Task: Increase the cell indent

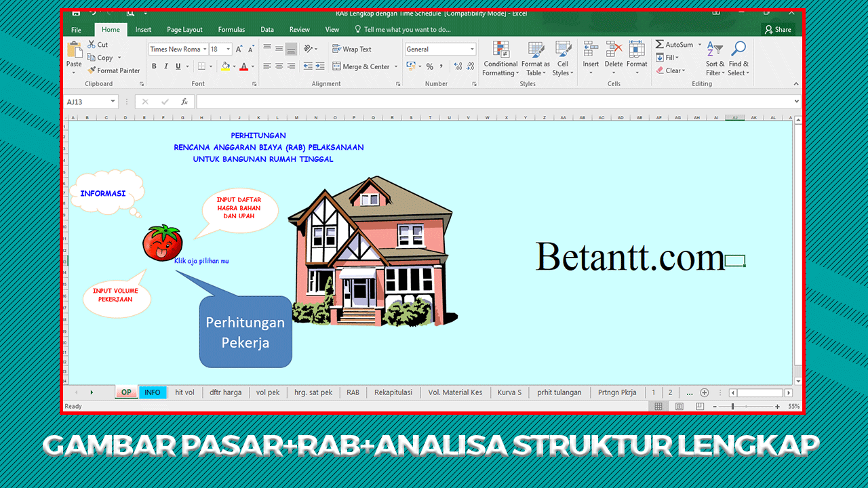Action: (x=319, y=66)
